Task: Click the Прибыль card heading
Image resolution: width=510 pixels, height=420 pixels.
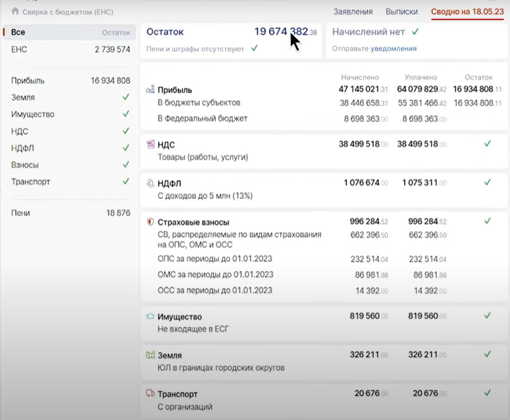Action: 175,90
